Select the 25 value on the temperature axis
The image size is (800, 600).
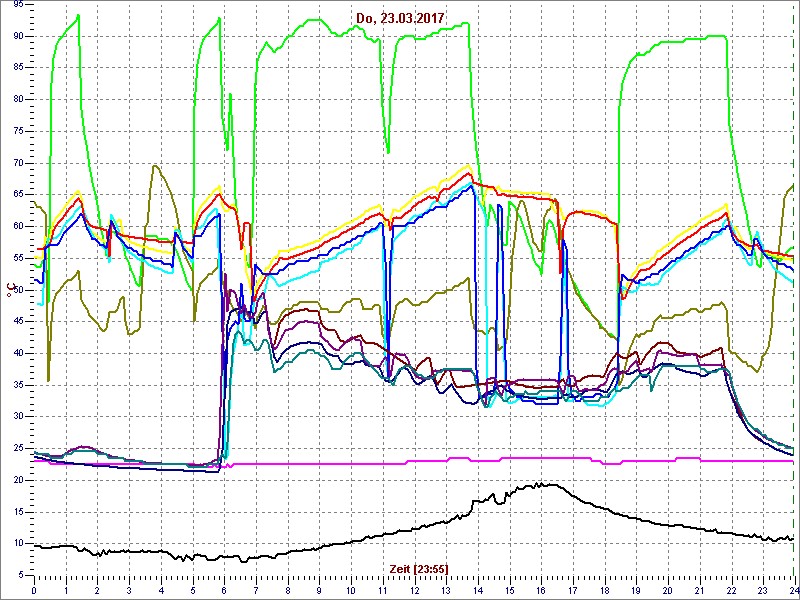17,449
